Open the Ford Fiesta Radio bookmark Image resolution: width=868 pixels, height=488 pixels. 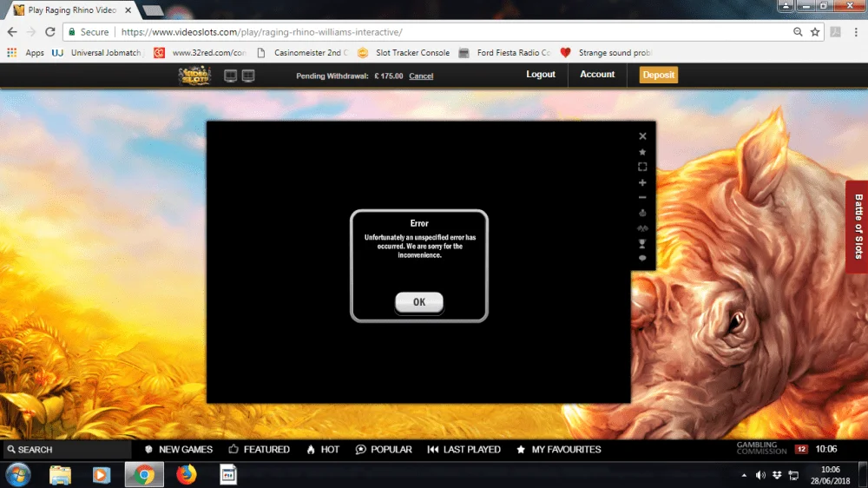click(x=505, y=53)
